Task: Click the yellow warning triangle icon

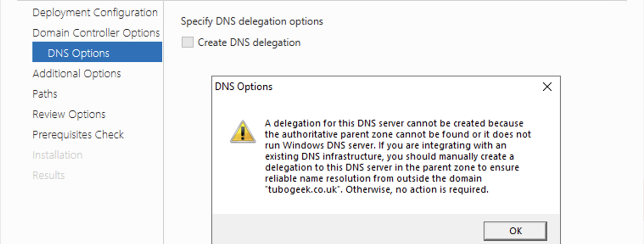Action: (242, 132)
